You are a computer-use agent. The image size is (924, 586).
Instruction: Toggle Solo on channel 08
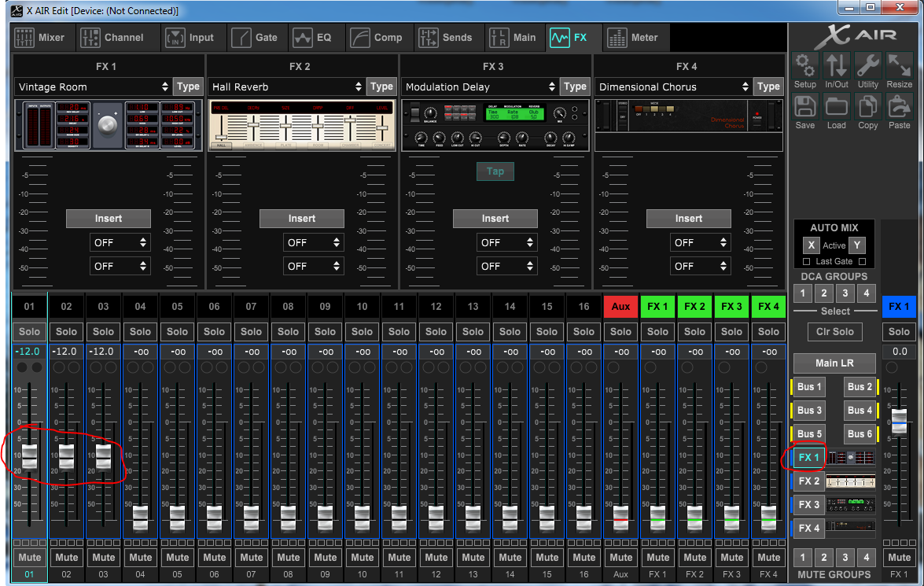pos(288,331)
